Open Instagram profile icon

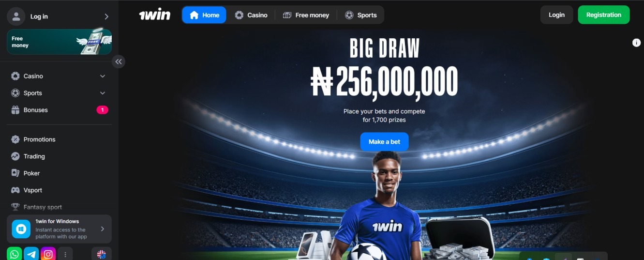pos(48,254)
